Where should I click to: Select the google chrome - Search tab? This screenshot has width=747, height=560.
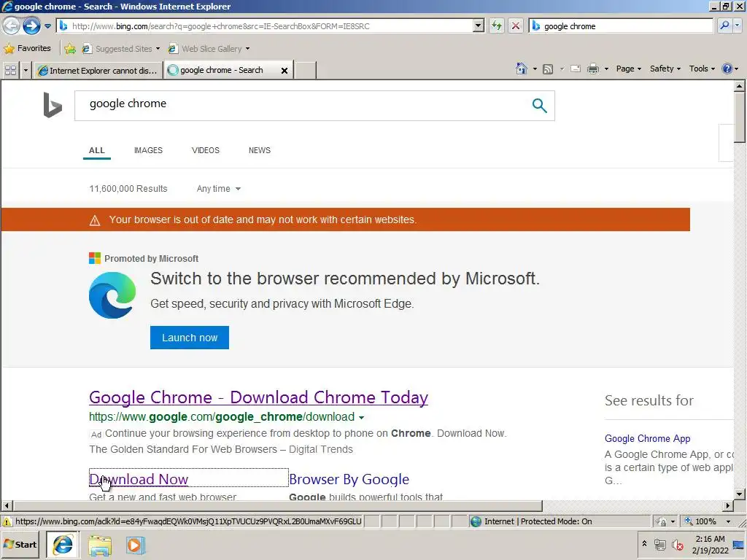coord(222,70)
